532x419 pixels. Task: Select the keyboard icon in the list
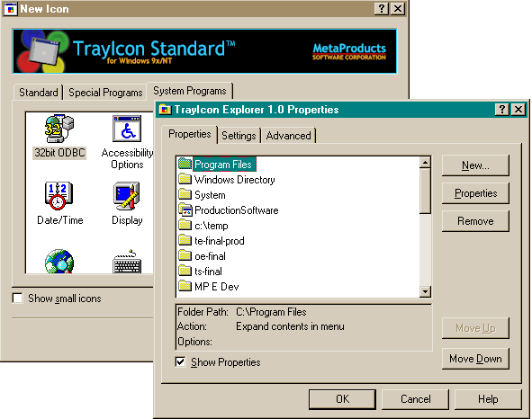click(x=127, y=263)
